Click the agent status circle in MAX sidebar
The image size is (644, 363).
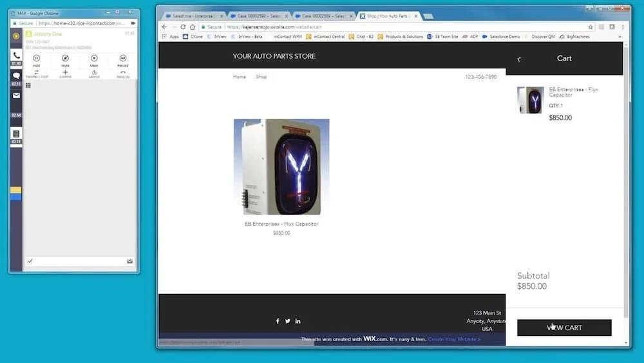pyautogui.click(x=16, y=36)
